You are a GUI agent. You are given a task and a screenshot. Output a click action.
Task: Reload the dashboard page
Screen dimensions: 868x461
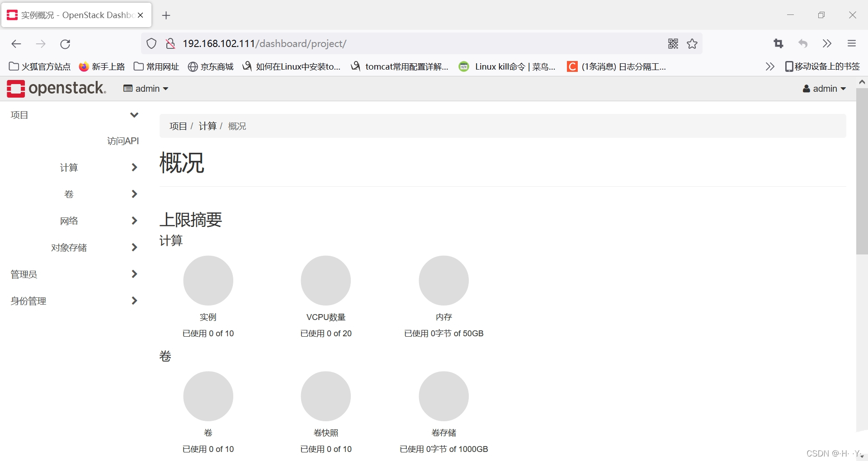(65, 44)
